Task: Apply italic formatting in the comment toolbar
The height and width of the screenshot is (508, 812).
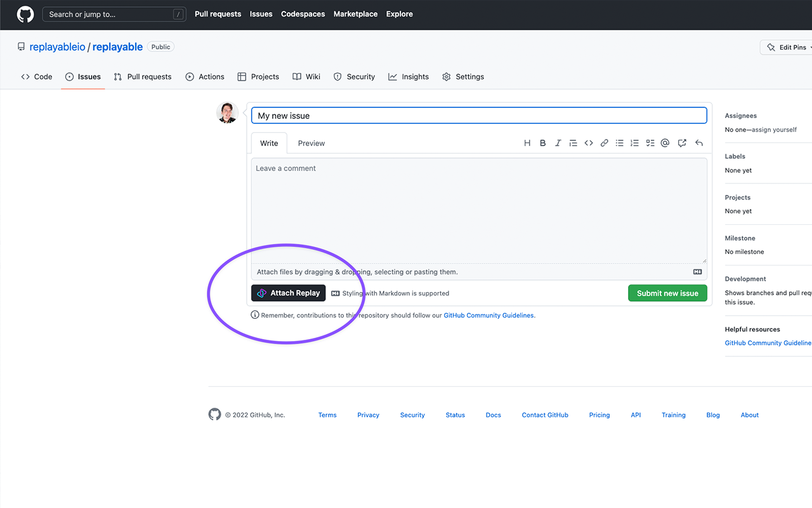Action: (x=558, y=143)
